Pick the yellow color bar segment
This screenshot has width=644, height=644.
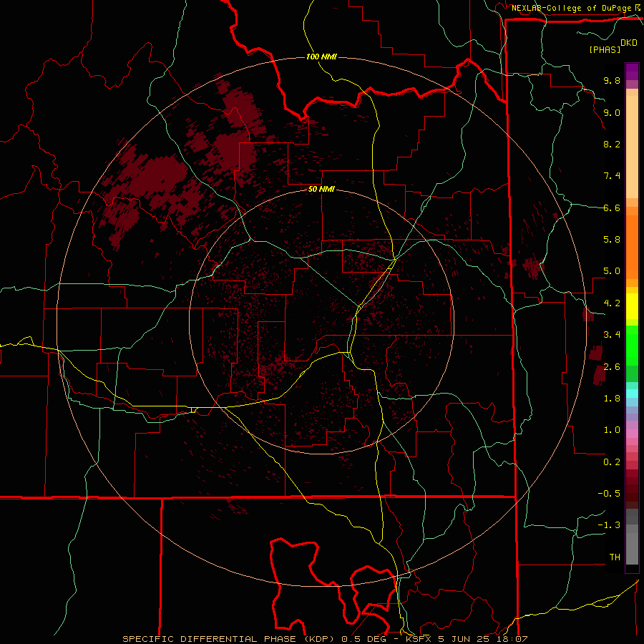[632, 306]
